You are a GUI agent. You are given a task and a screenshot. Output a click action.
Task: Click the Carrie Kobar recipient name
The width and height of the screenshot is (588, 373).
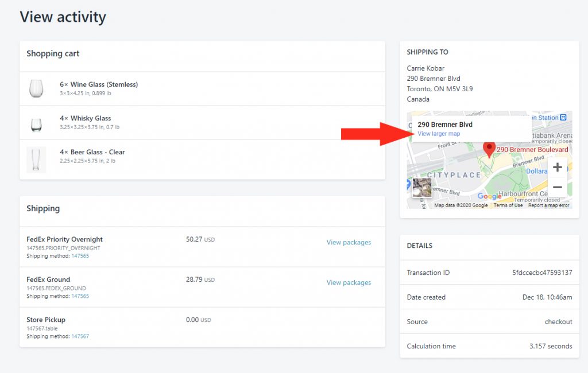tap(425, 68)
